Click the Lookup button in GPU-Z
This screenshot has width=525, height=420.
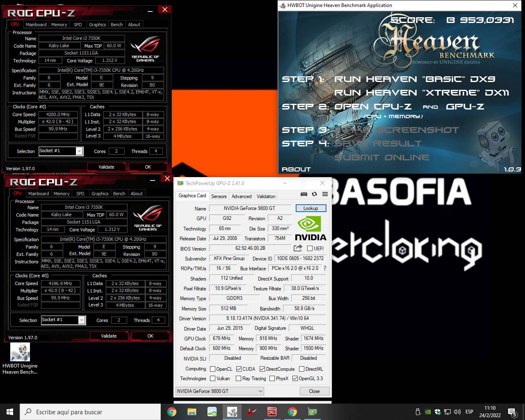tap(310, 208)
